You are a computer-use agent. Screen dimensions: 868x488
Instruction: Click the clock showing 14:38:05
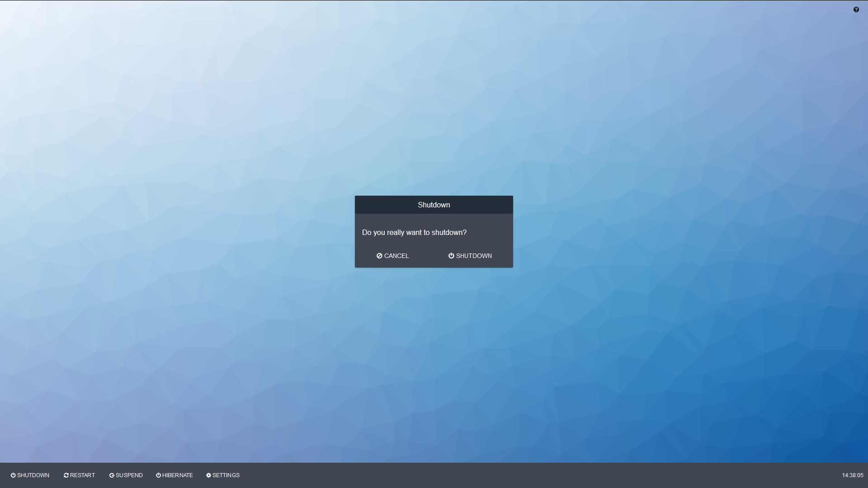click(x=852, y=475)
